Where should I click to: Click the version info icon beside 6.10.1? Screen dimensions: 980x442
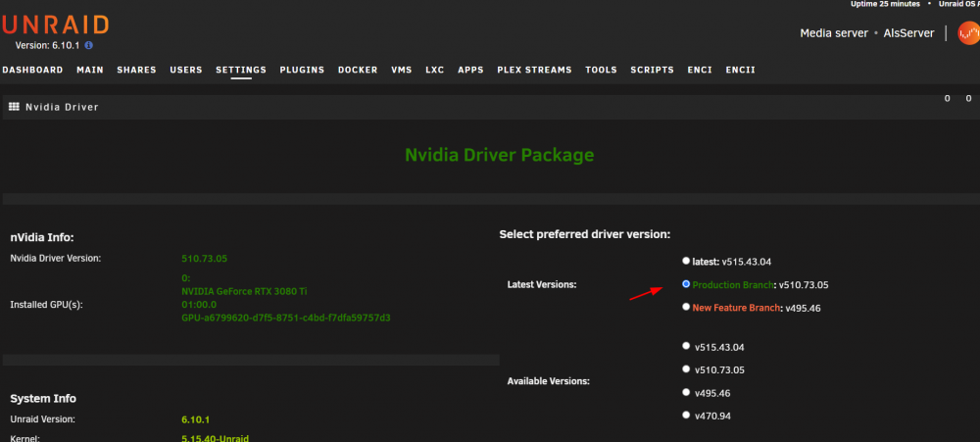click(x=89, y=46)
